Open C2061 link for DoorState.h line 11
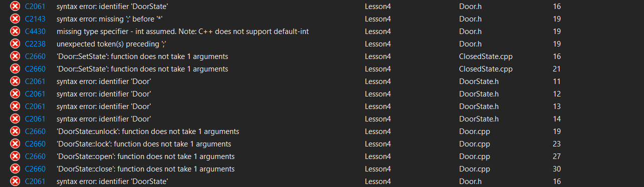The image size is (644, 187). [x=35, y=81]
